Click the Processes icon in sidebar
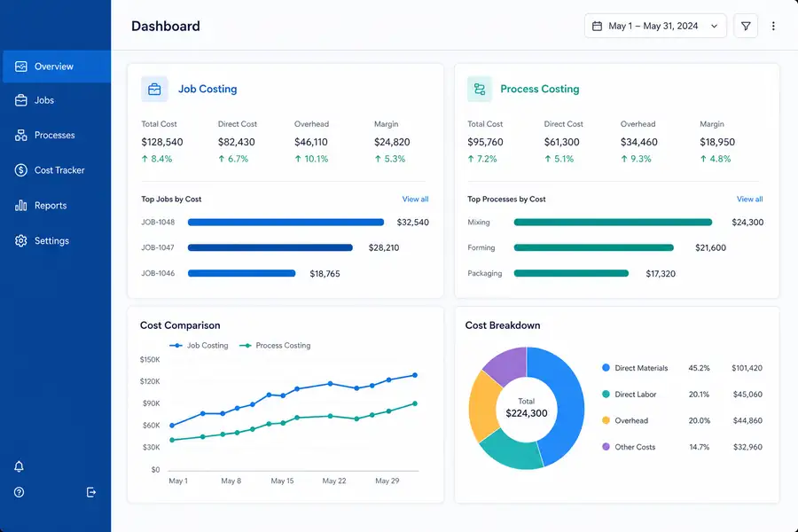This screenshot has height=532, width=798. tap(21, 135)
